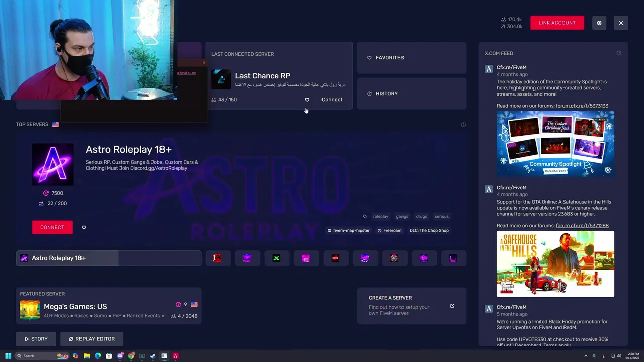Viewport: 644px width, 362px height.
Task: Click the US flag beside TOP SERVERS
Action: pyautogui.click(x=55, y=124)
